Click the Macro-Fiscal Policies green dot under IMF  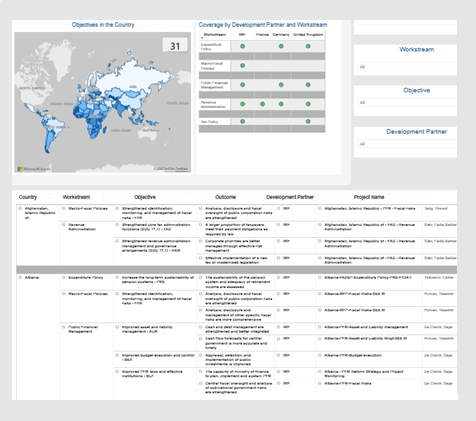point(242,66)
